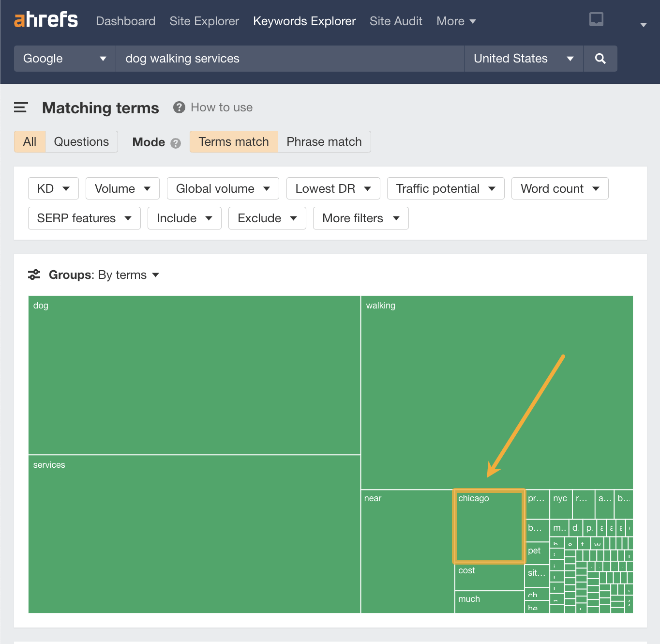Open the account menu caret at top right
The image size is (660, 644).
tap(644, 24)
